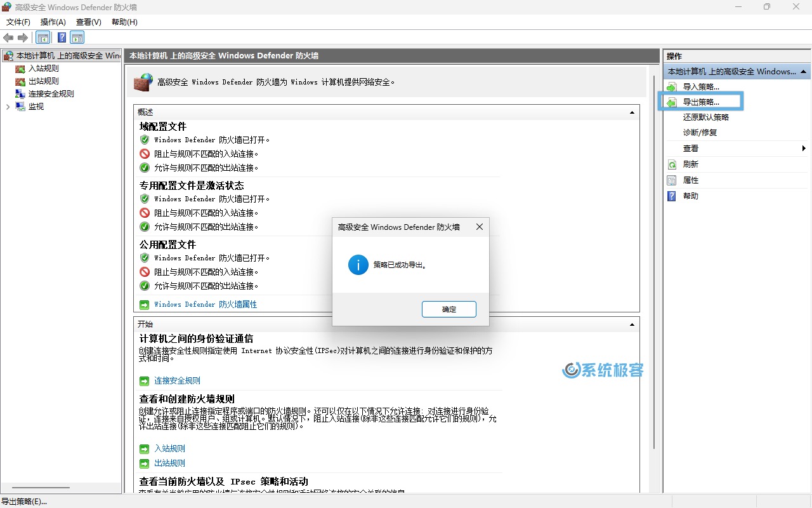Refresh the console with the 刷新 icon

coord(671,164)
